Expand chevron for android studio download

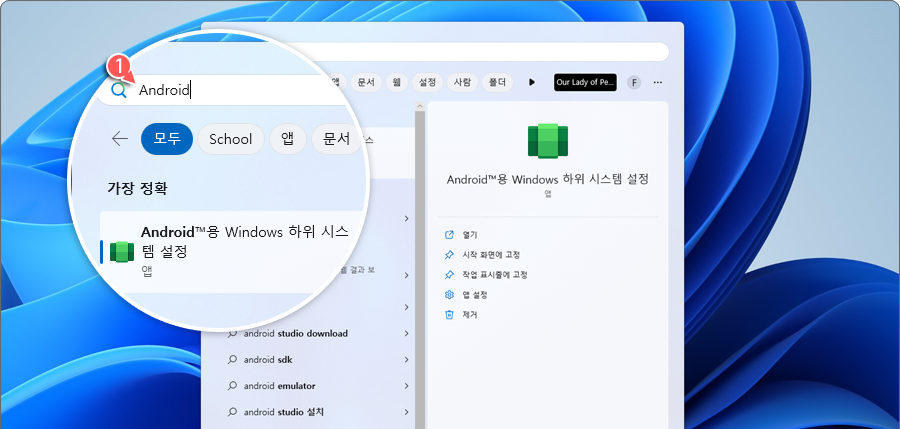(406, 334)
